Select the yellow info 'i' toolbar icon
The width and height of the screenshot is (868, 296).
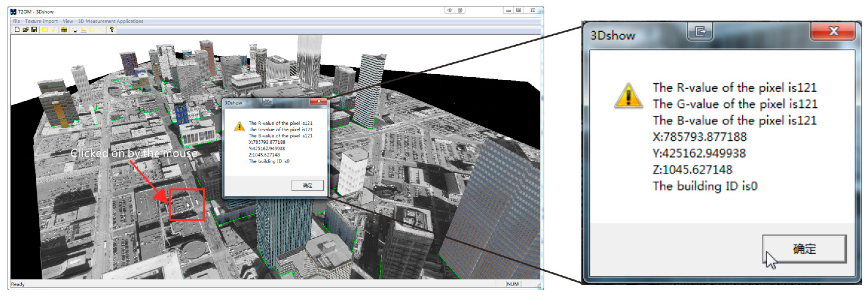pos(53,30)
